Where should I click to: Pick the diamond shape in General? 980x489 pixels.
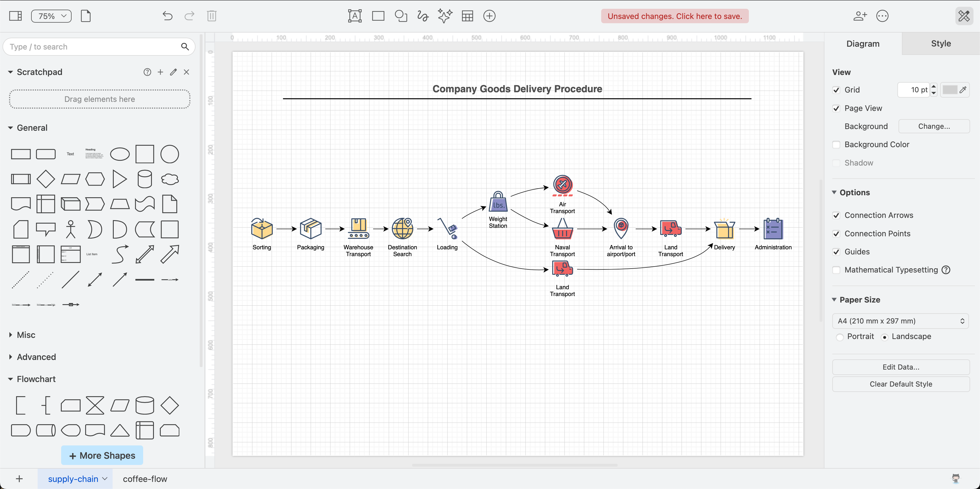point(46,179)
